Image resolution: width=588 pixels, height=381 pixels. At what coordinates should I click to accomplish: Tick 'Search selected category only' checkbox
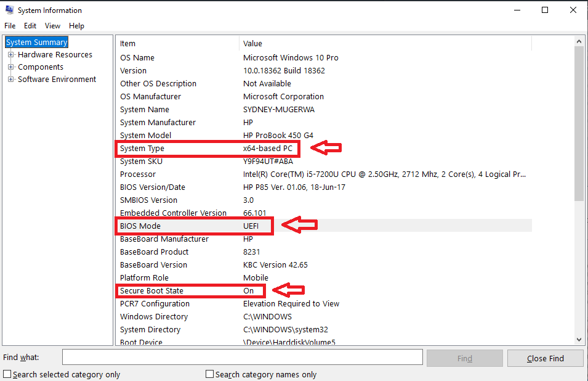[7, 374]
